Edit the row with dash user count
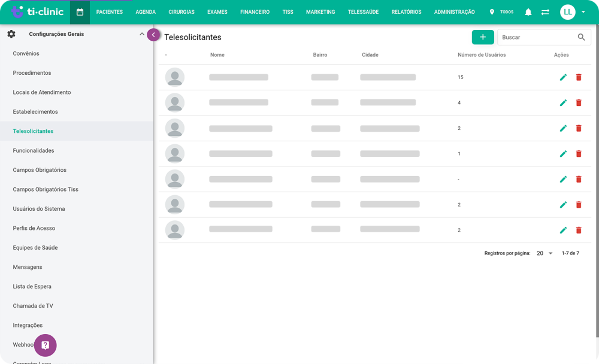Viewport: 599px width, 364px height. pyautogui.click(x=563, y=179)
